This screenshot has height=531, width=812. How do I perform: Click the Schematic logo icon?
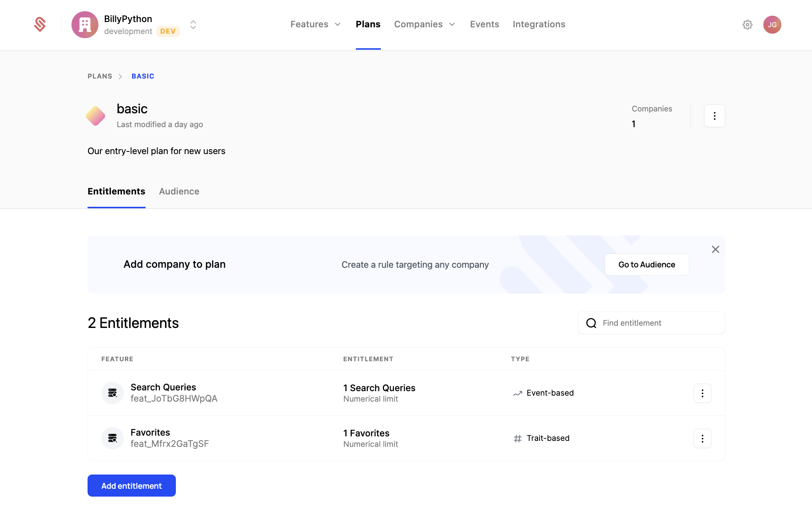(40, 25)
